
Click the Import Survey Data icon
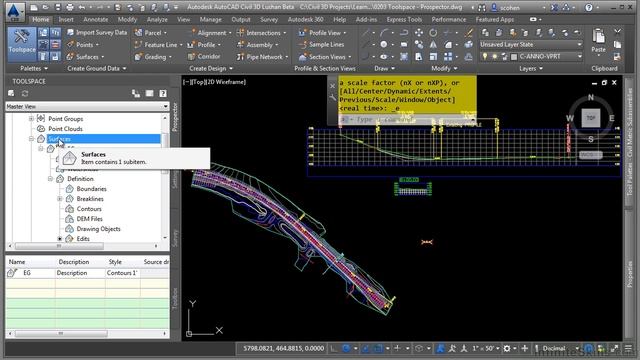coord(70,33)
